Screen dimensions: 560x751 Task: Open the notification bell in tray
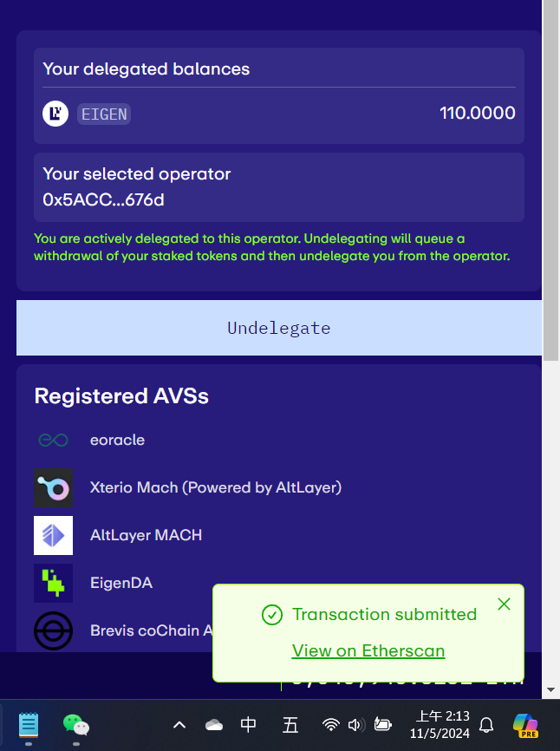pos(486,725)
